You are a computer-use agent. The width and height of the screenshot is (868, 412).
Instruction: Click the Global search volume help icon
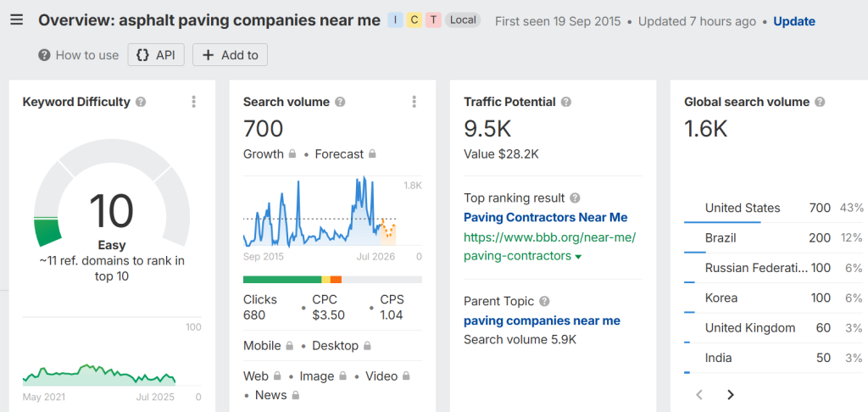coord(820,102)
